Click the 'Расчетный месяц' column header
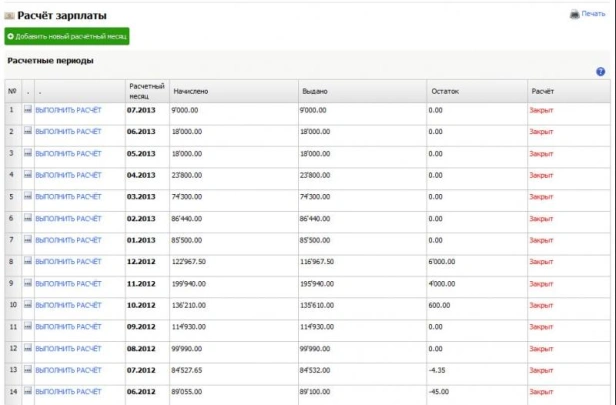The width and height of the screenshot is (616, 405). (146, 90)
